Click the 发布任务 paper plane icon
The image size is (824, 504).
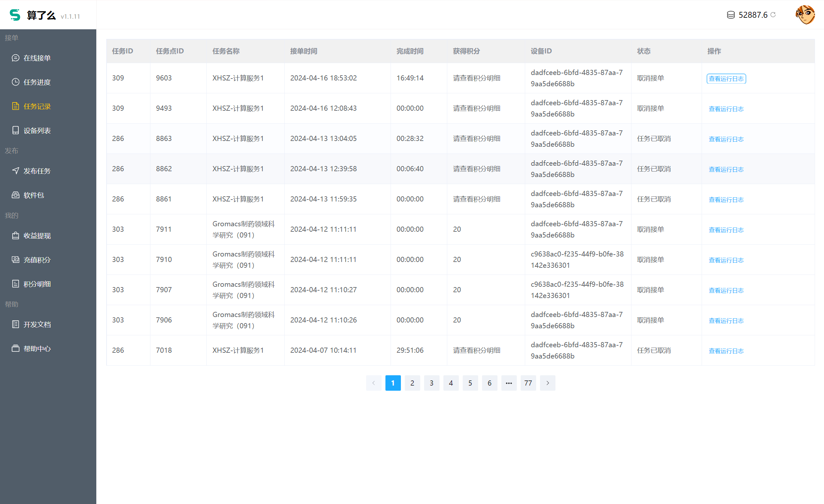point(15,171)
